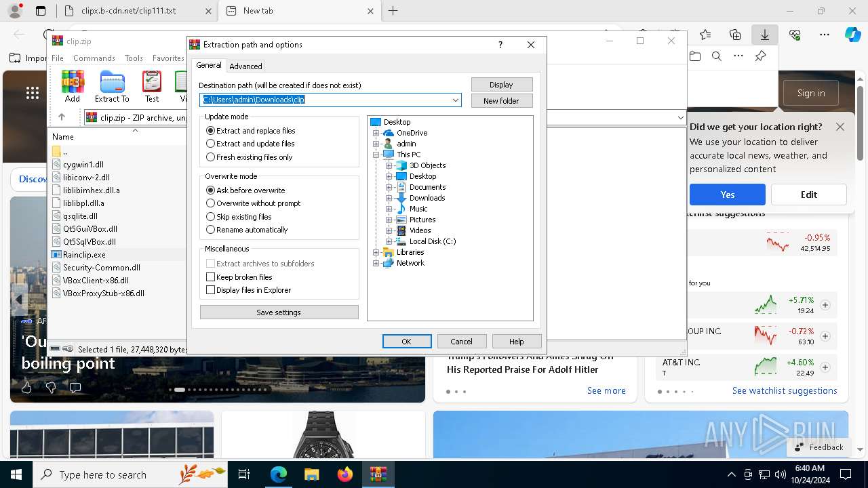
Task: Select Extract and update files option
Action: pyautogui.click(x=250, y=144)
